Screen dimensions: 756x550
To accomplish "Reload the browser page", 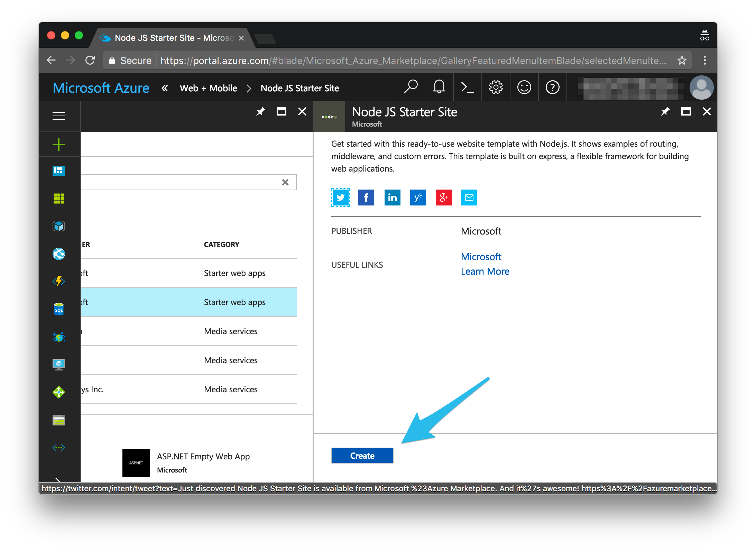I will pos(90,61).
